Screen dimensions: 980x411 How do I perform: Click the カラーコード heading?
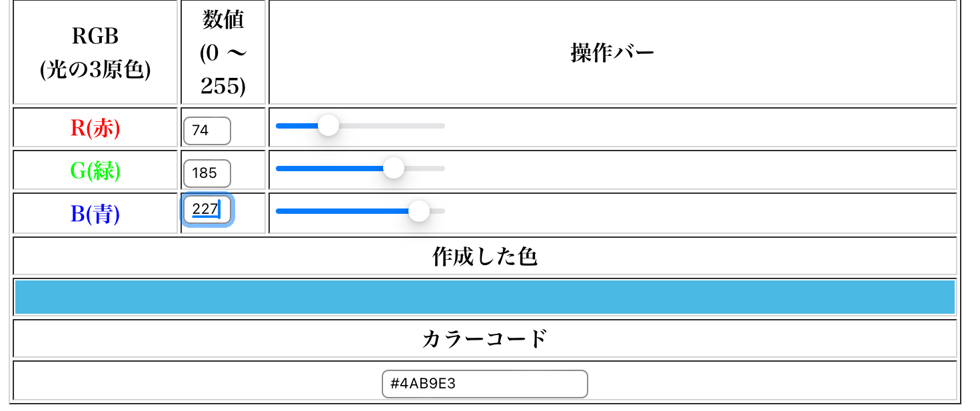tap(484, 339)
